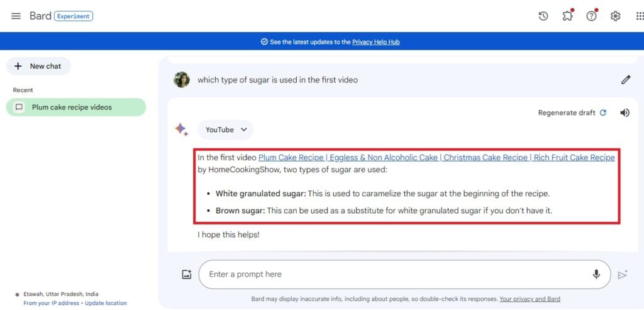
Task: Click the Bard logo text
Action: (40, 16)
